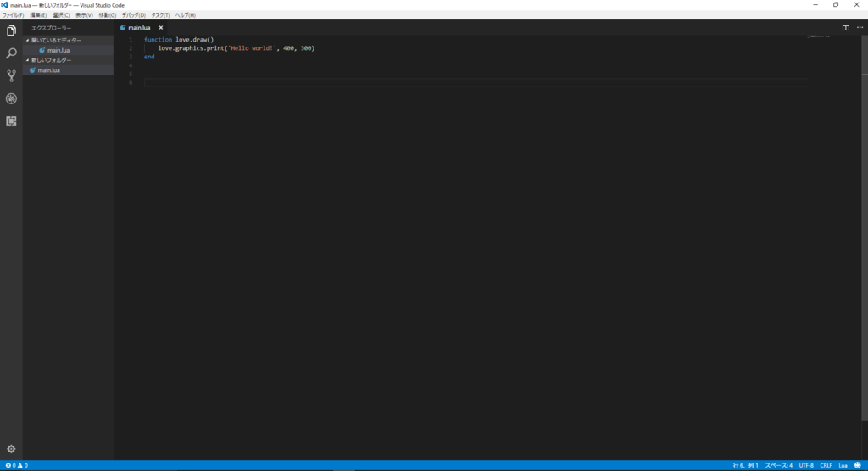Click the 'function' keyword on line 1
Screen dimensions: 868x471
(158, 40)
